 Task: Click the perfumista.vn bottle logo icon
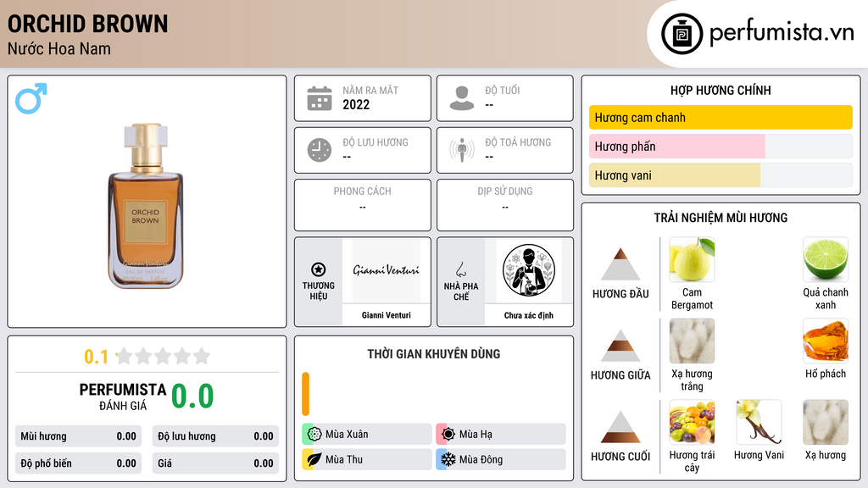[x=682, y=34]
